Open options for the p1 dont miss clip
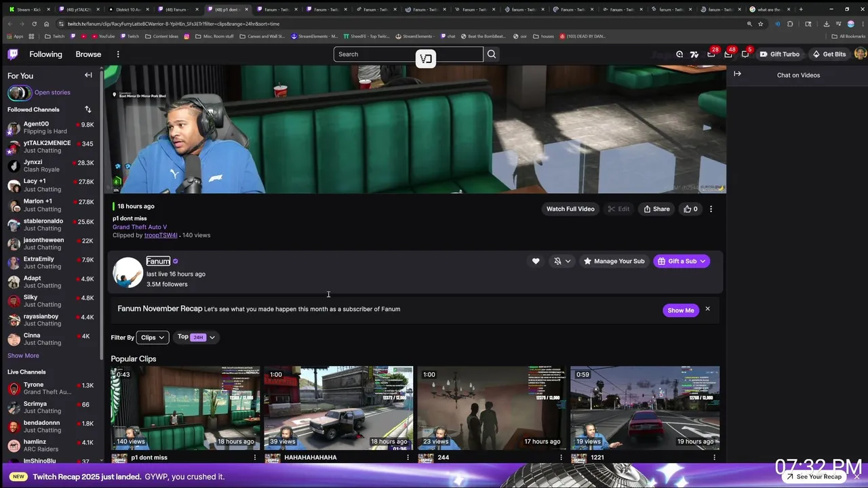This screenshot has height=488, width=868. tap(255, 457)
